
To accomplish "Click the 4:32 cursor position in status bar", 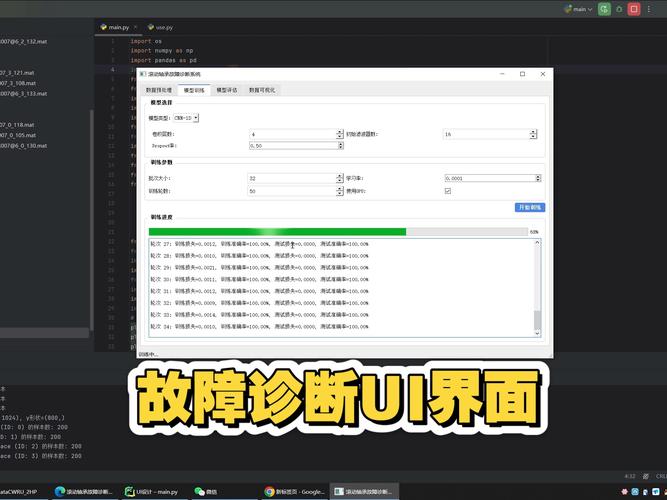I will (x=630, y=476).
